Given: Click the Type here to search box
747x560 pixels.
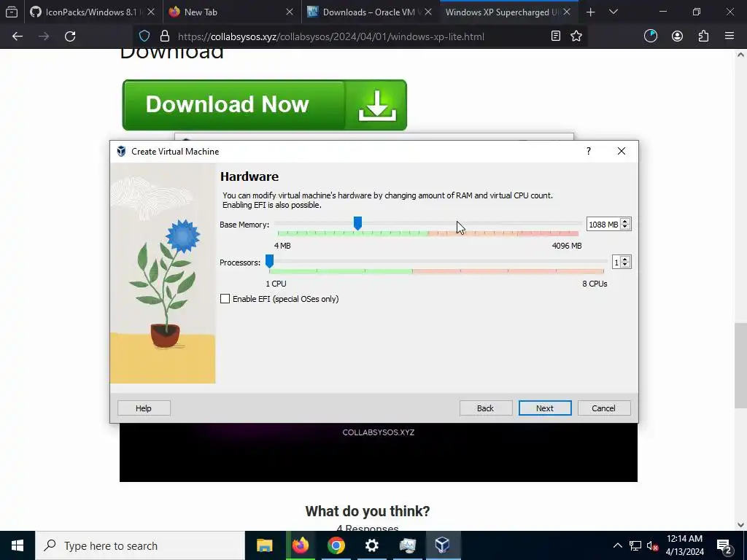Looking at the screenshot, I should click(140, 545).
